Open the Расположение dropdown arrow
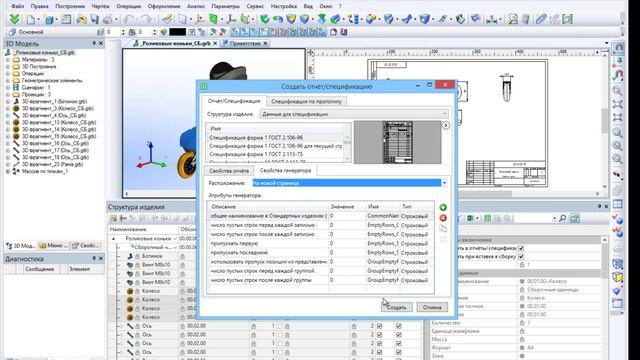Viewport: 640px width, 360px height. point(444,183)
